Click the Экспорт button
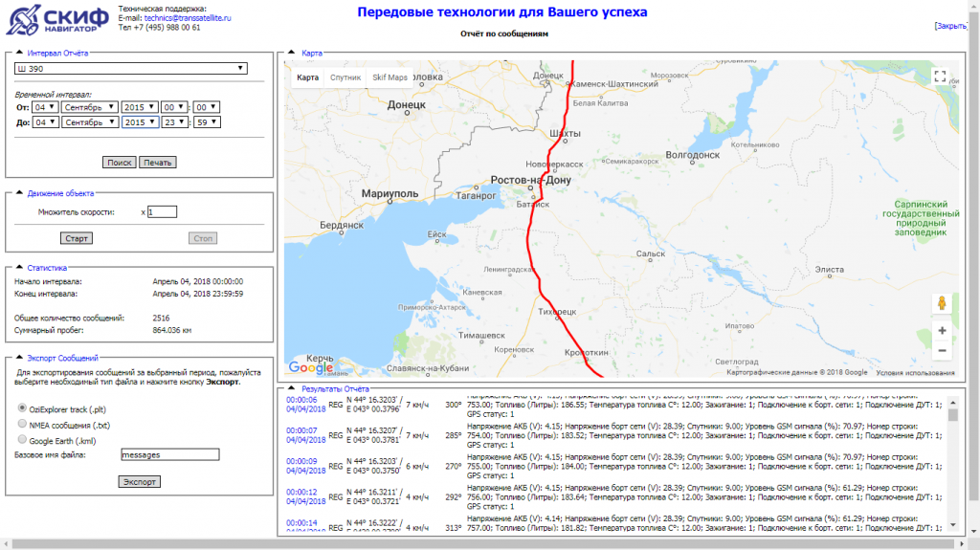The width and height of the screenshot is (980, 550). point(139,482)
